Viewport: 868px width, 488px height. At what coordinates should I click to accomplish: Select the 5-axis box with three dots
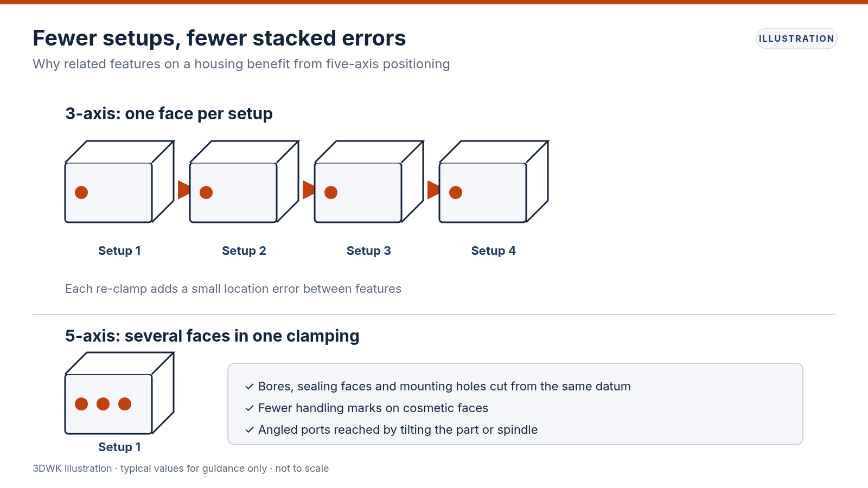(x=119, y=393)
